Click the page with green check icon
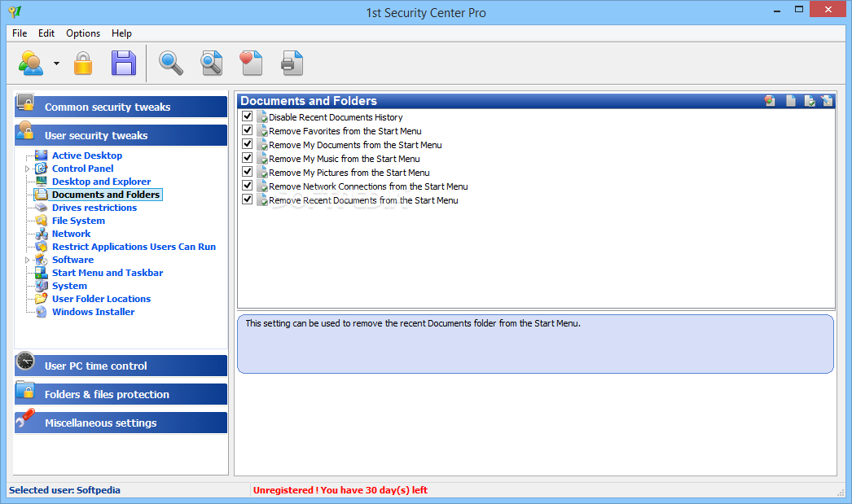 [x=809, y=100]
